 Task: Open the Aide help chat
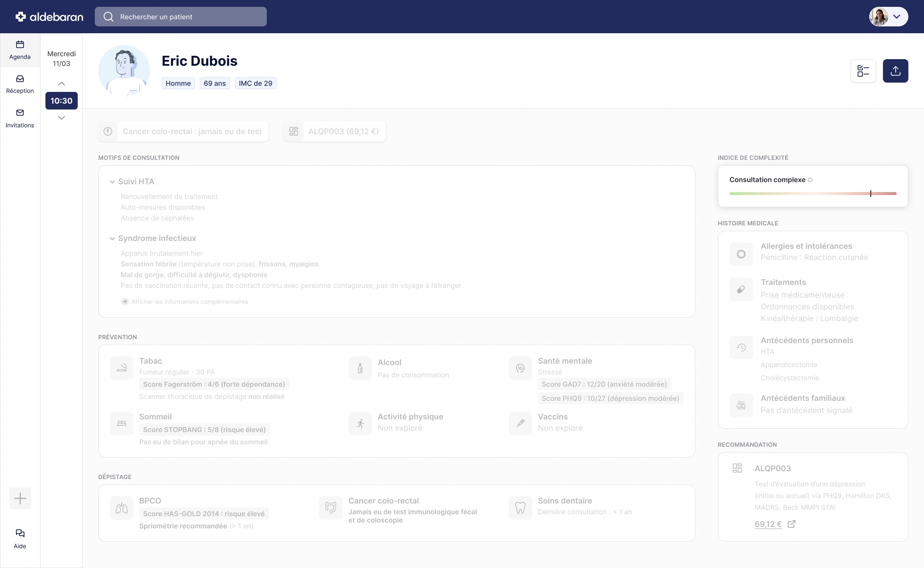pyautogui.click(x=20, y=539)
